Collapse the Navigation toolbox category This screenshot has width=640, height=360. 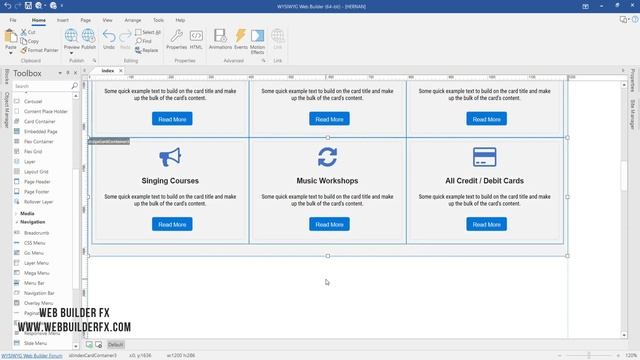17,222
